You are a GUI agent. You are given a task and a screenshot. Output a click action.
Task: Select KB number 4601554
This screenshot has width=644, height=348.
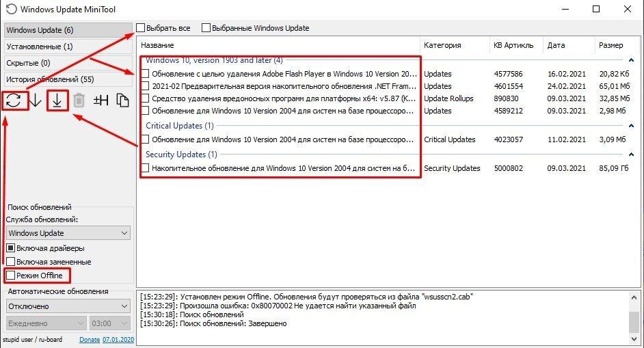509,86
